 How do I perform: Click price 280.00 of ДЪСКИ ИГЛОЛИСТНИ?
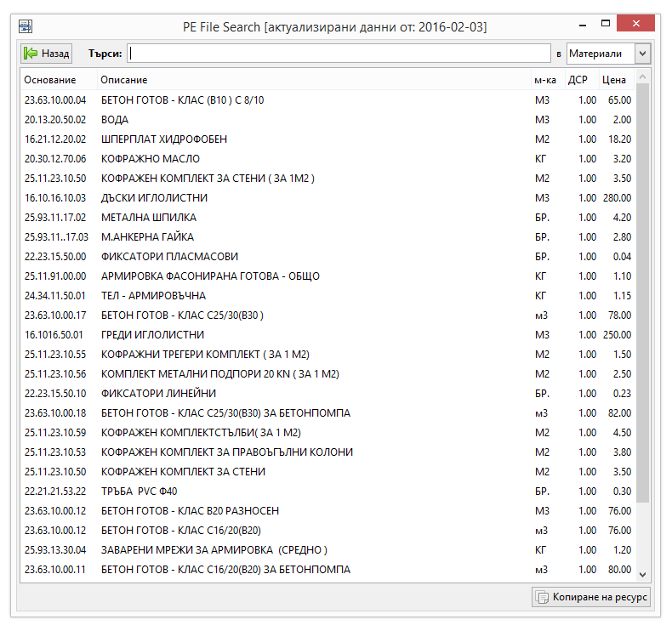[x=618, y=198]
